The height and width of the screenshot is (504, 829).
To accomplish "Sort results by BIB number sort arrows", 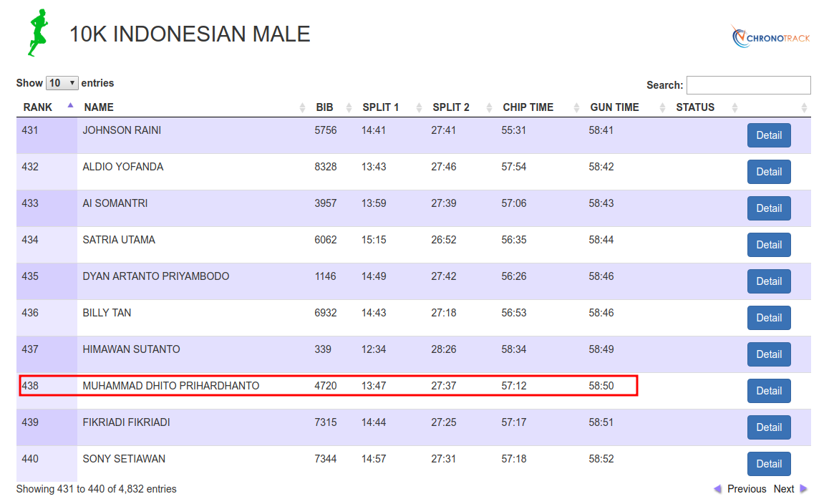I will 349,107.
